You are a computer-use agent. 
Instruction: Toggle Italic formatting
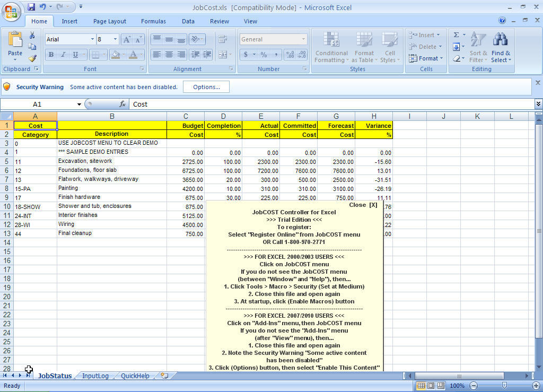[63, 55]
